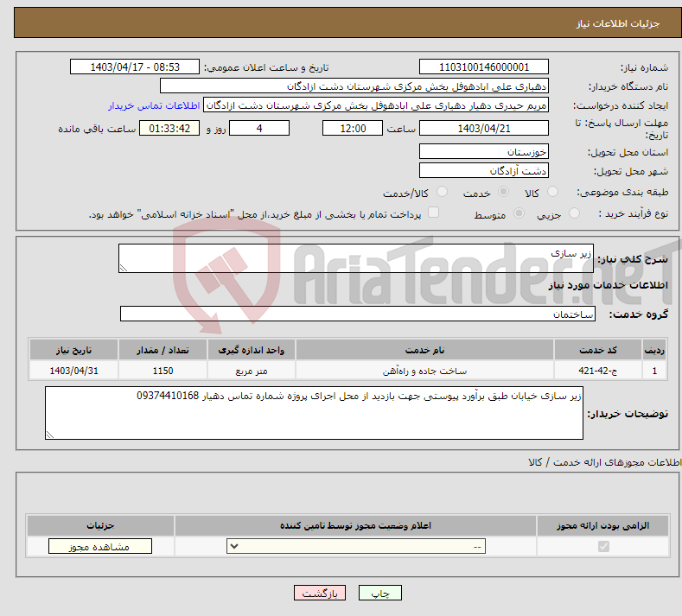Click the buyer organization name field
Screen dimensions: 682x616
[x=354, y=86]
